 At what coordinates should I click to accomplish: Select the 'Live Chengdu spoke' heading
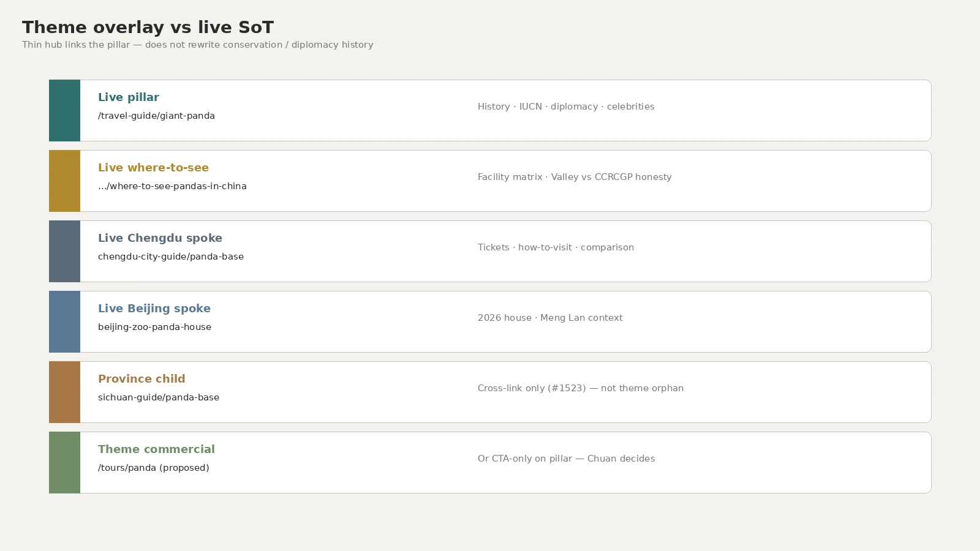click(160, 238)
